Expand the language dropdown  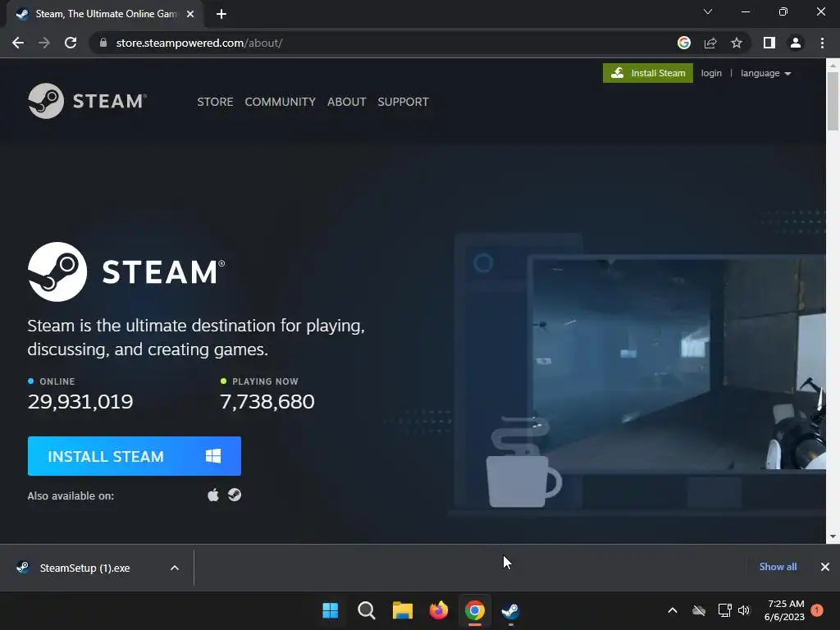[765, 73]
